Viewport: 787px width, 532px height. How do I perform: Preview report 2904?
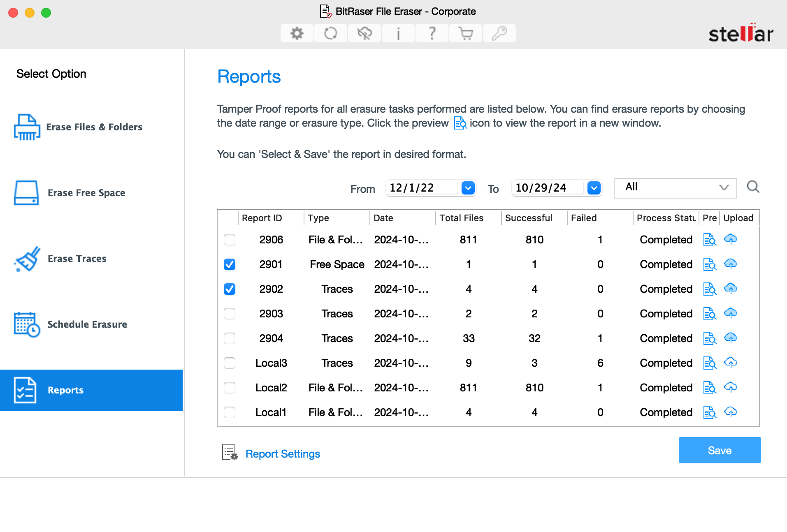click(710, 338)
